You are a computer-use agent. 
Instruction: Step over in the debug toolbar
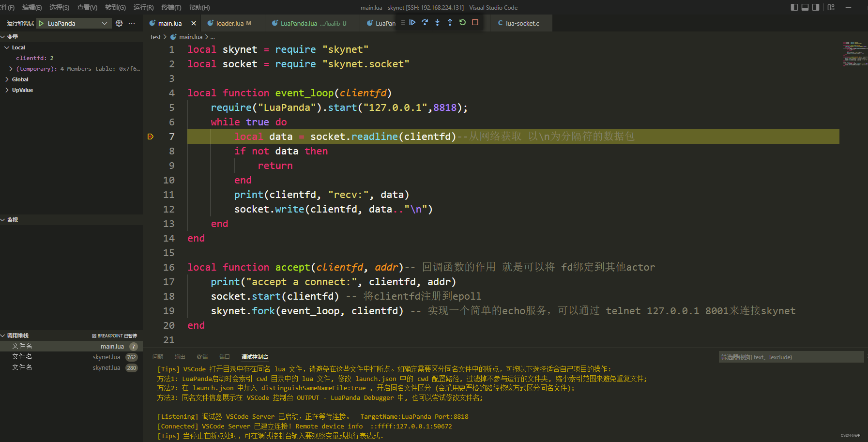click(425, 22)
